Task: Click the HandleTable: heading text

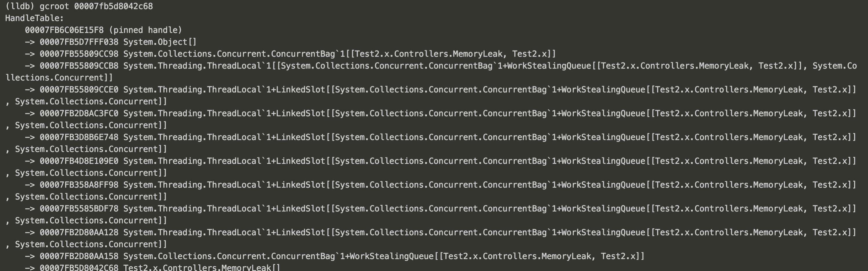Action: tap(34, 18)
